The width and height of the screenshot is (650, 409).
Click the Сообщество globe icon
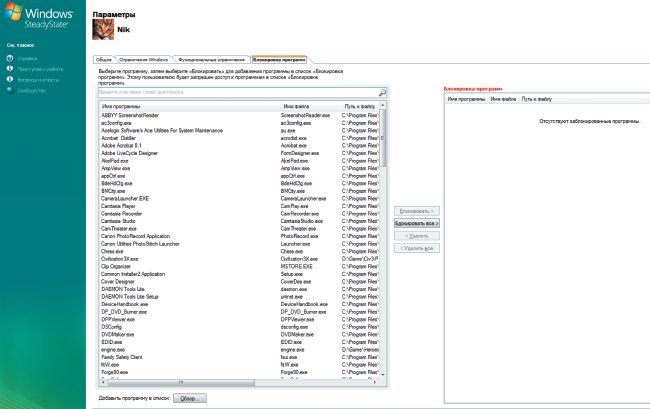click(11, 91)
